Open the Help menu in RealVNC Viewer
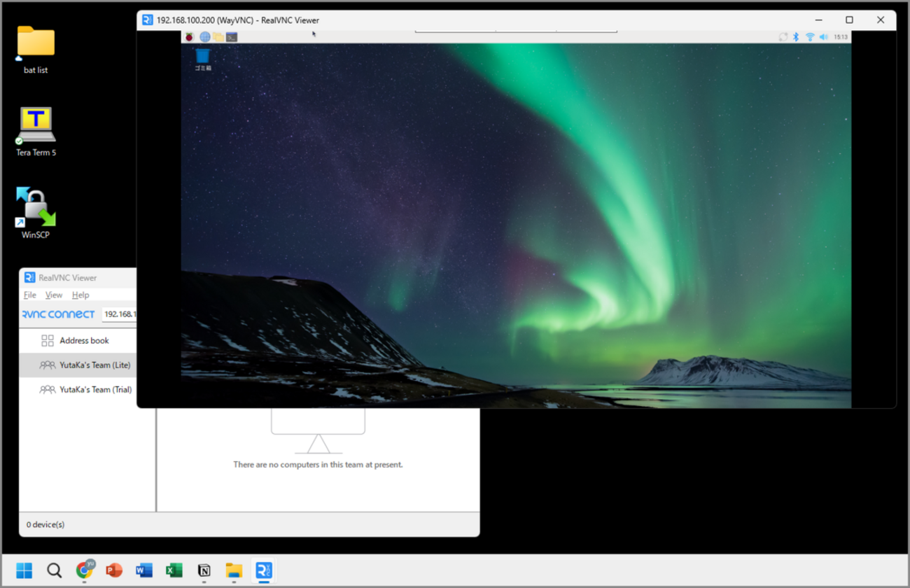This screenshot has height=588, width=910. click(x=80, y=295)
